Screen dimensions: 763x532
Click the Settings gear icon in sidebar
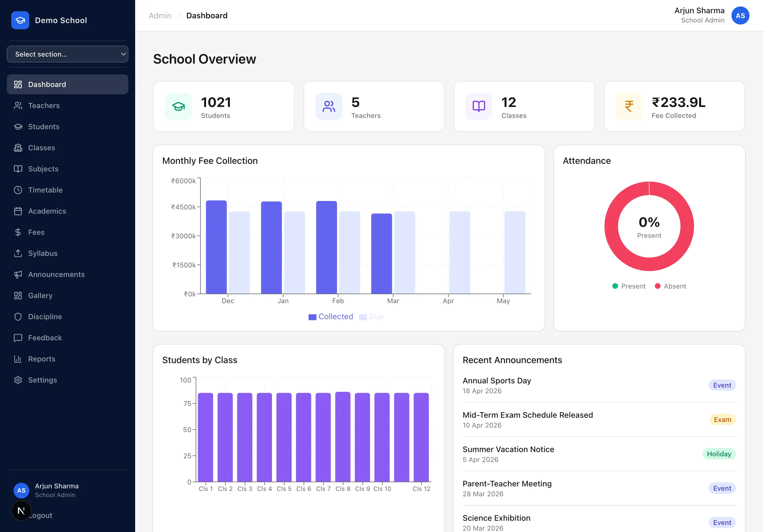pyautogui.click(x=18, y=380)
